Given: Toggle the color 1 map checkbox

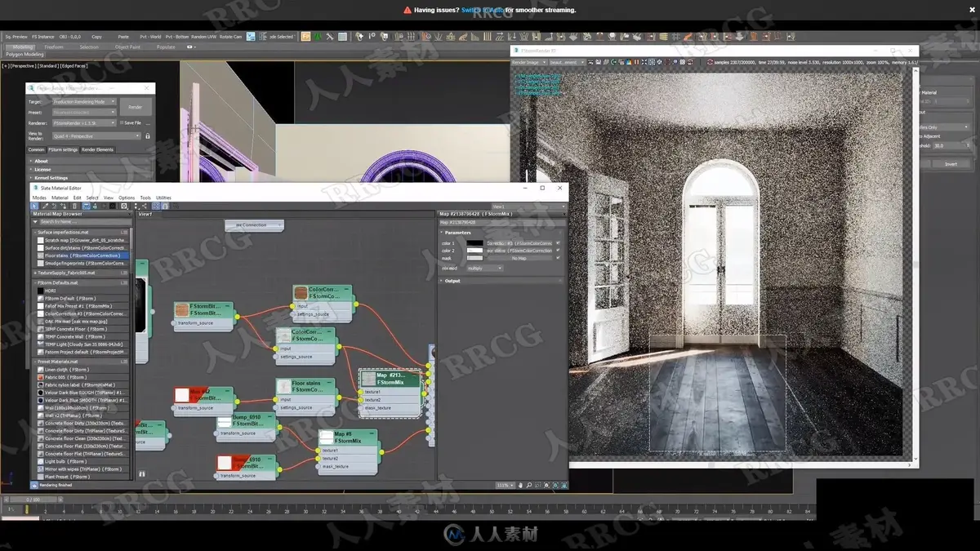Looking at the screenshot, I should tap(558, 243).
